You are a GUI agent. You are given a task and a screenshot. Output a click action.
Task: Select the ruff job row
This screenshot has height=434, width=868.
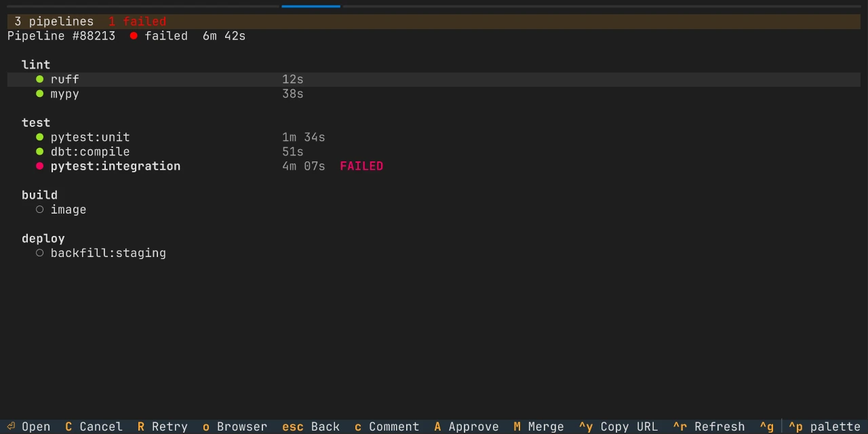434,79
